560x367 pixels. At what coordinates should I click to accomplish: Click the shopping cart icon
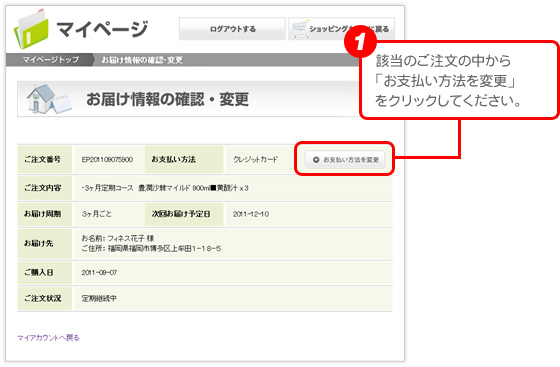coord(300,29)
